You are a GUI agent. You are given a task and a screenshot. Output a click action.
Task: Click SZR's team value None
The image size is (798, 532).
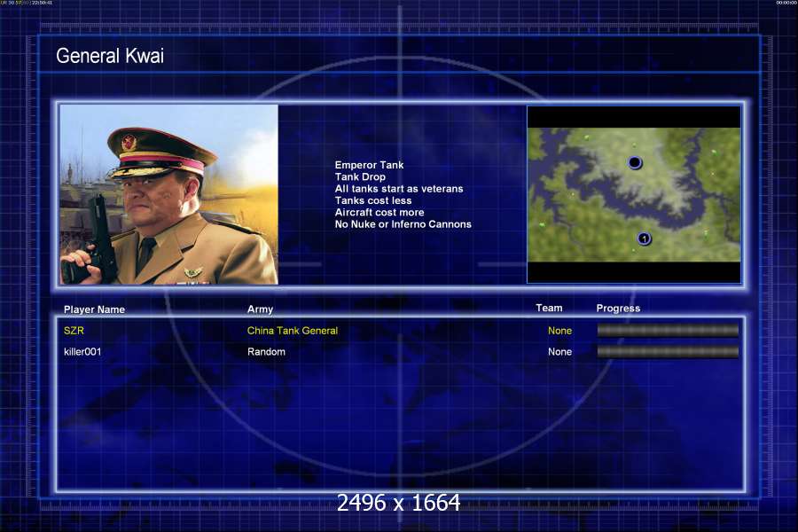point(559,331)
